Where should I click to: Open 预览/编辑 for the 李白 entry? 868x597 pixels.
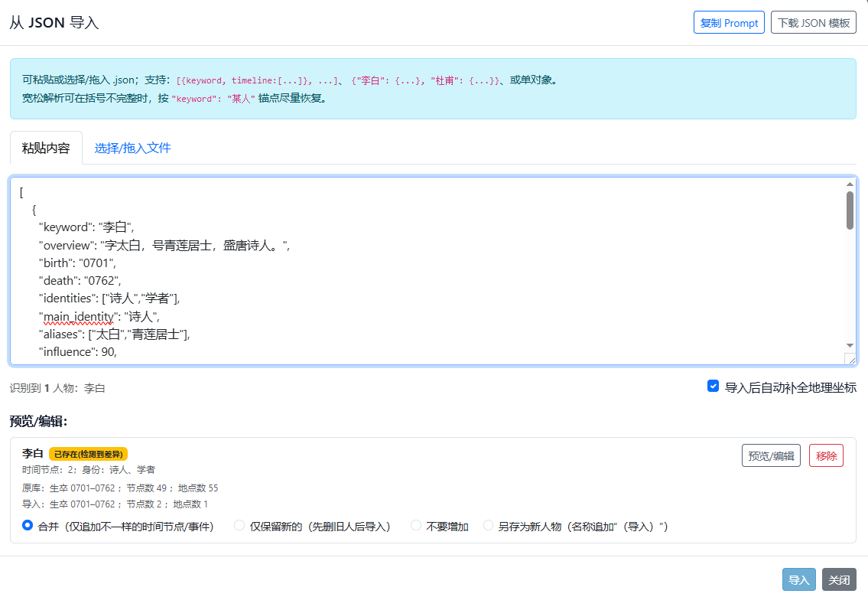point(771,456)
